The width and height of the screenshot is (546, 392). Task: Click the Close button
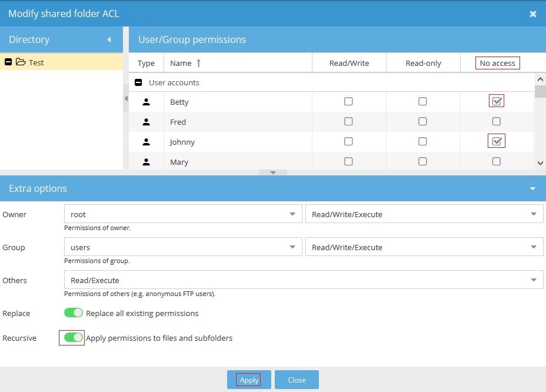[x=297, y=380]
